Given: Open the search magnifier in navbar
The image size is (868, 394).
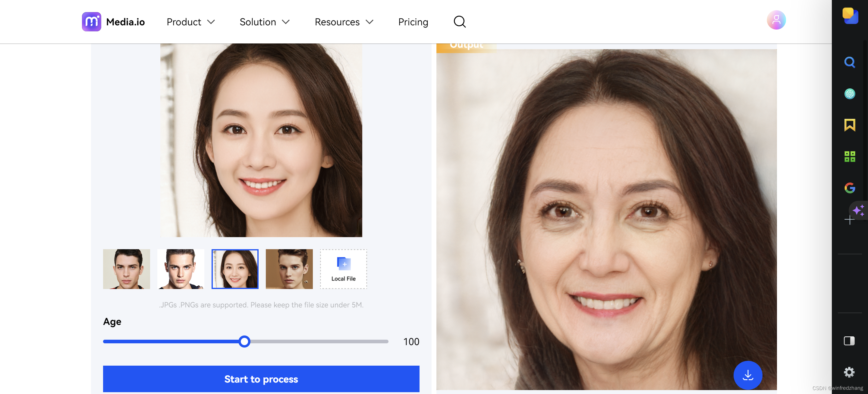Looking at the screenshot, I should pos(459,22).
